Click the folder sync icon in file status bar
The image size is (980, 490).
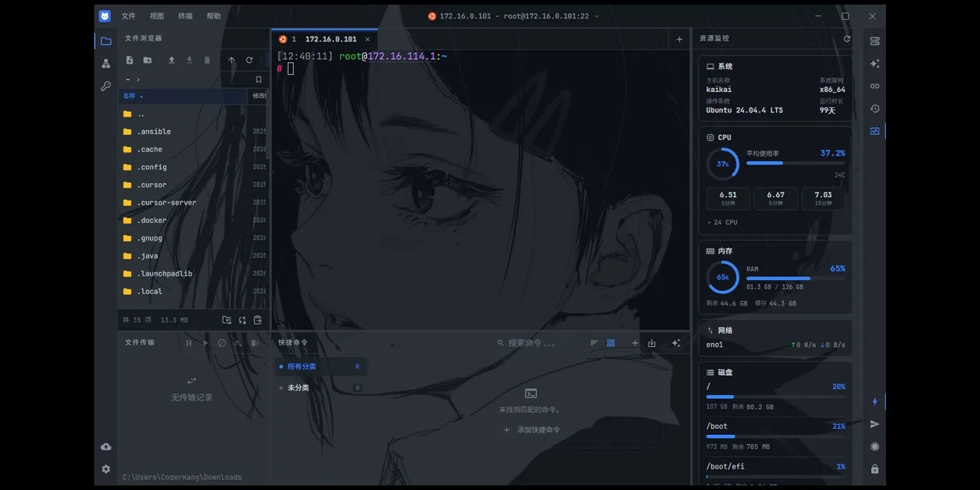click(227, 320)
